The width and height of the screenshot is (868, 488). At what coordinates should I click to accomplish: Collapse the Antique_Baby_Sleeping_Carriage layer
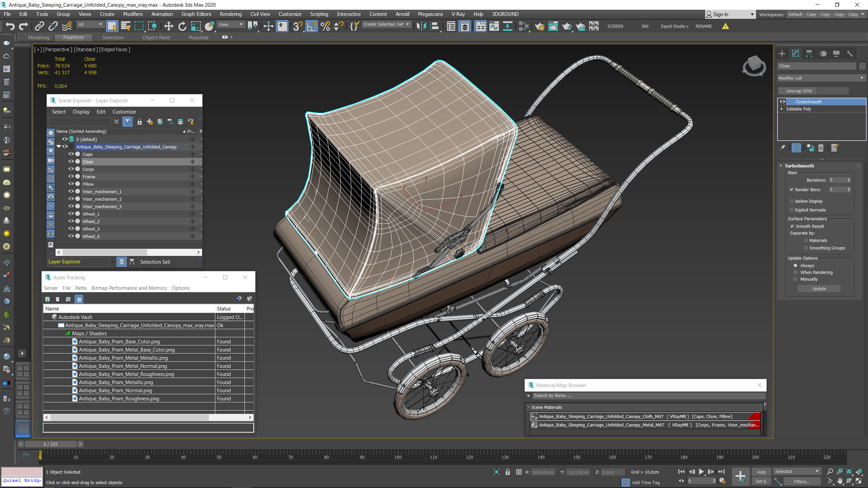(59, 147)
